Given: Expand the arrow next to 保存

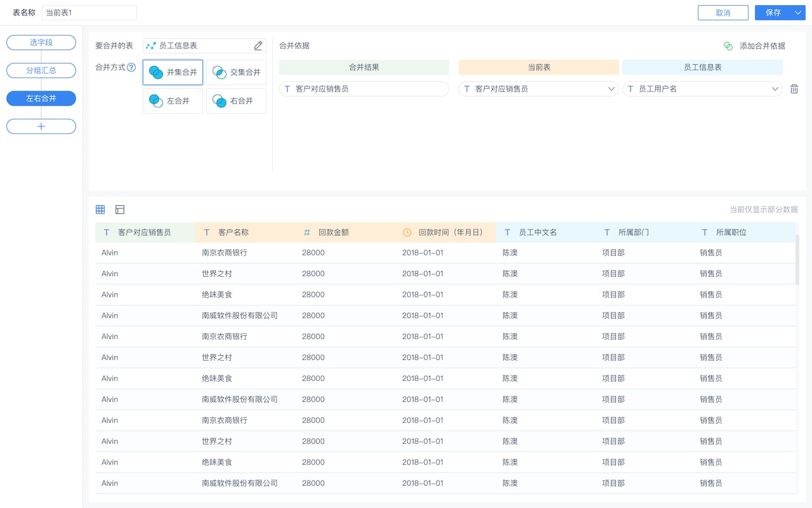Looking at the screenshot, I should (798, 13).
